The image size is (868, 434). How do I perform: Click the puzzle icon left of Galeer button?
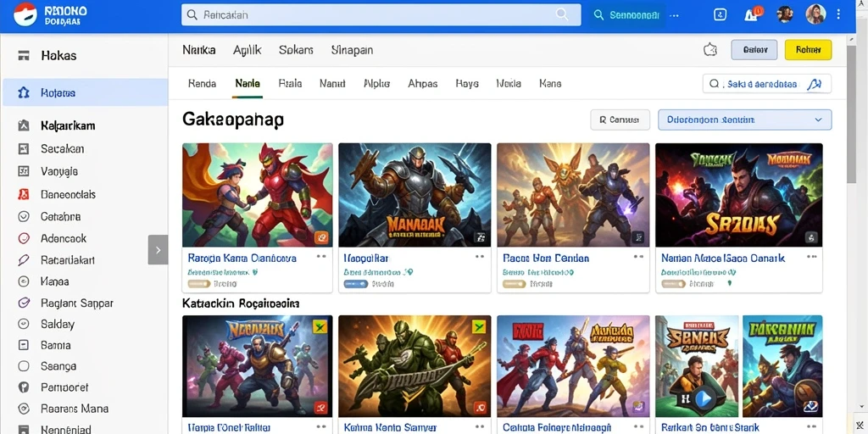[x=710, y=50]
